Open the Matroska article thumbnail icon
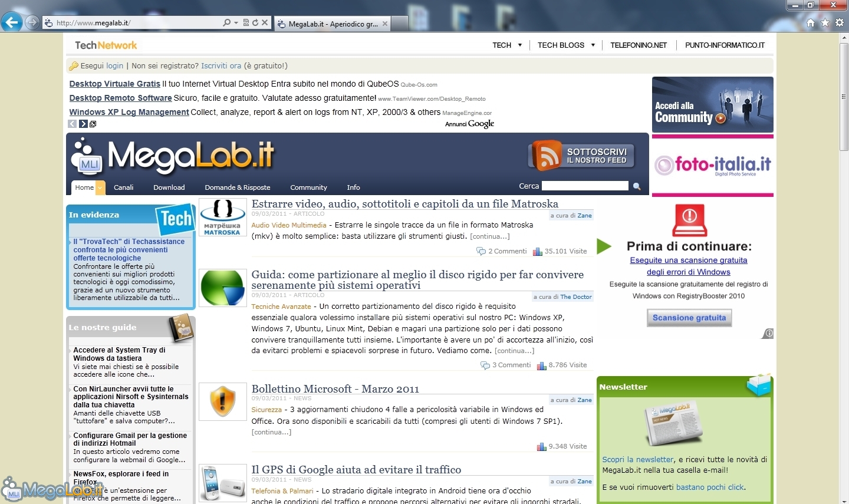The width and height of the screenshot is (849, 504). coord(222,218)
